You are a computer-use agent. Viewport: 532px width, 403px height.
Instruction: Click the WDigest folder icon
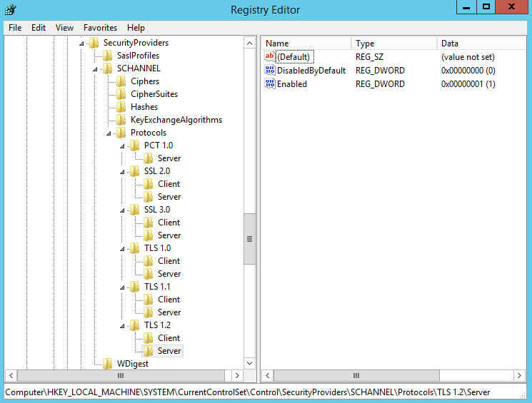(x=108, y=364)
